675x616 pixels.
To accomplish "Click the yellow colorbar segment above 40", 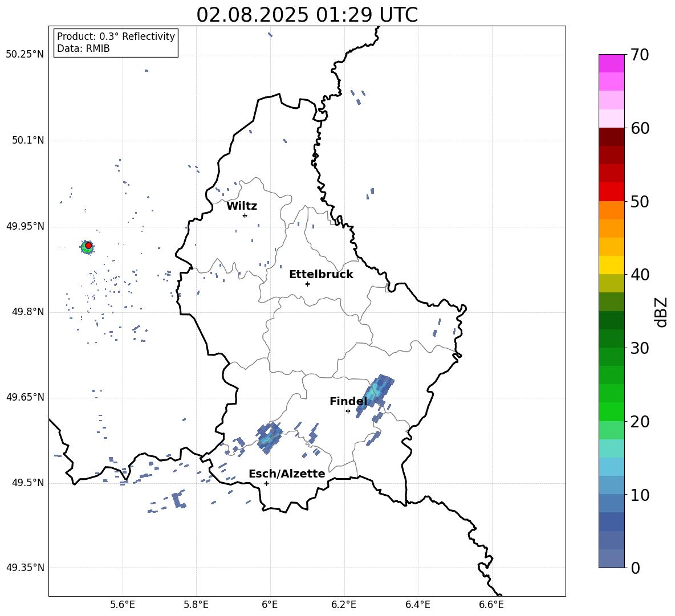I will [x=611, y=265].
